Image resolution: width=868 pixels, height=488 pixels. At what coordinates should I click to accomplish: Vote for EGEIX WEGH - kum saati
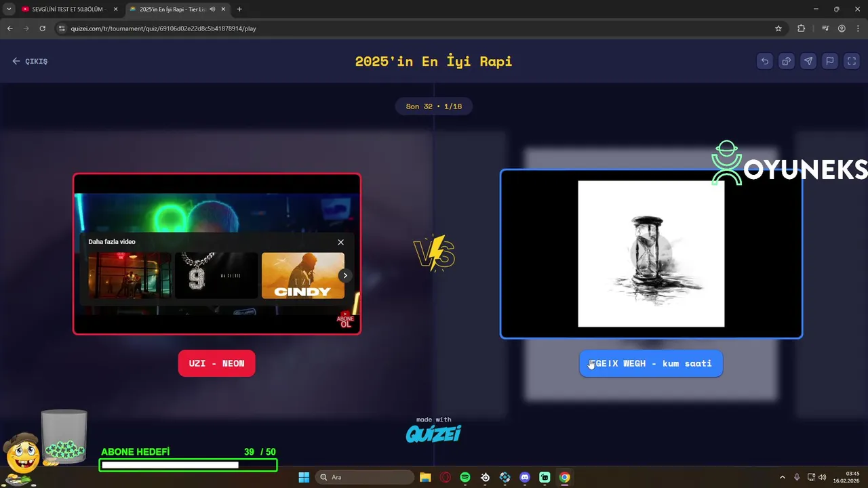pos(651,363)
